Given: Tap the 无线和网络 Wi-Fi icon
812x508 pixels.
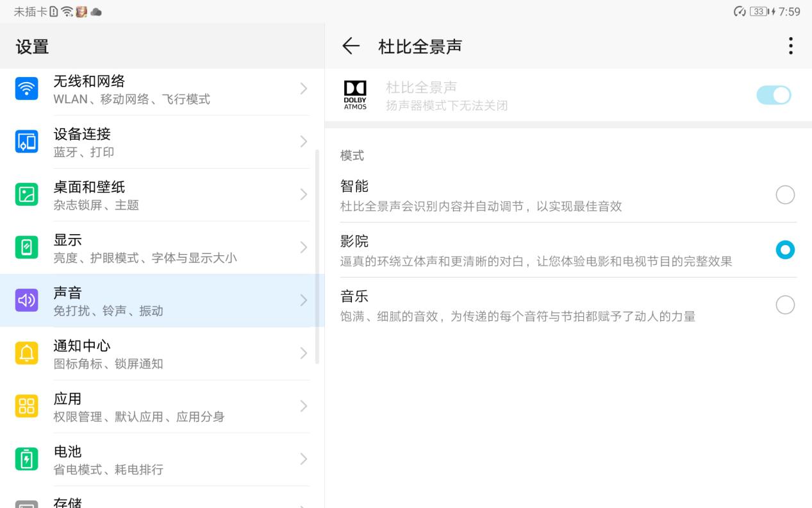Looking at the screenshot, I should click(x=27, y=89).
